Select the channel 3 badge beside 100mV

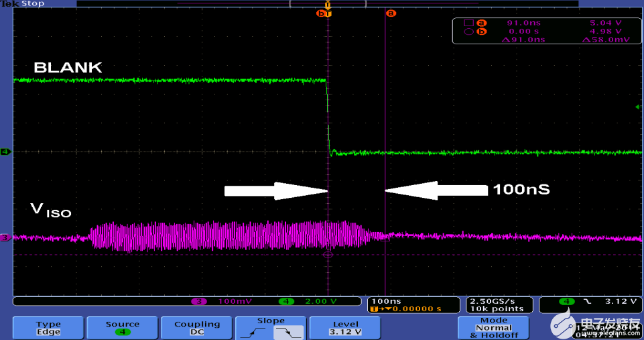click(199, 301)
